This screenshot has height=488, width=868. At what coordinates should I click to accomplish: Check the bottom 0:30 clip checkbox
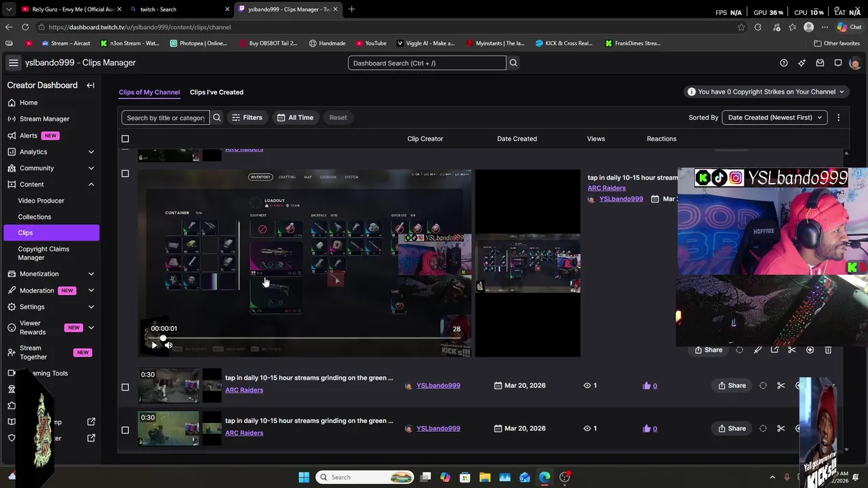click(x=125, y=430)
